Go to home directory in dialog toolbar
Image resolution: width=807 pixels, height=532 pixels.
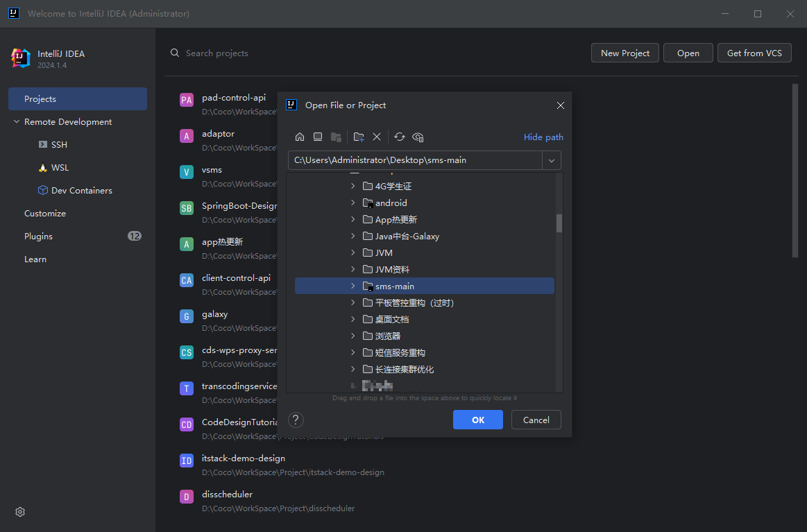[x=300, y=137]
